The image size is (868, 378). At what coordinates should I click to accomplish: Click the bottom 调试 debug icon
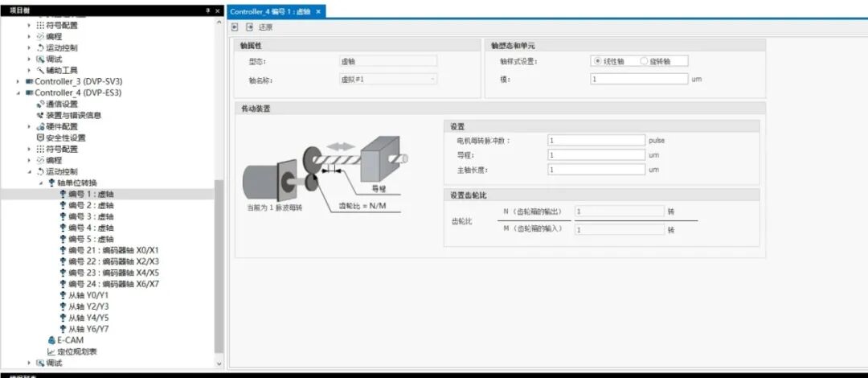click(40, 363)
